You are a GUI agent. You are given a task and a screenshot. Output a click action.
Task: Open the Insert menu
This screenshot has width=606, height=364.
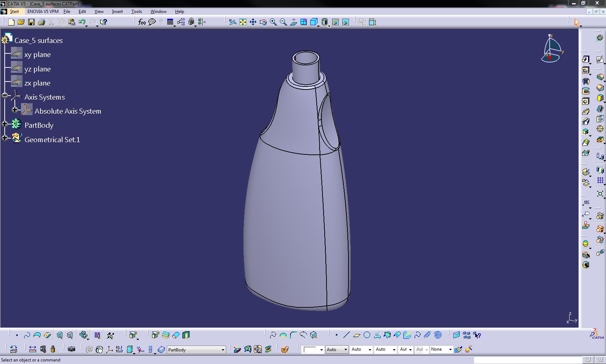(x=117, y=12)
